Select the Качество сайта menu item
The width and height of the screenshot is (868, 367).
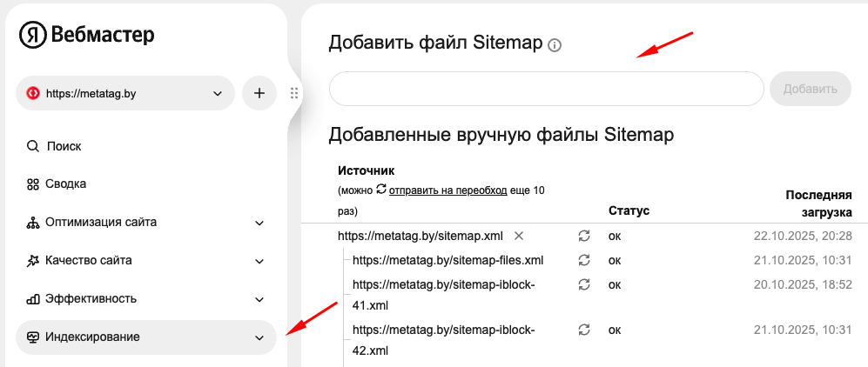(x=146, y=260)
